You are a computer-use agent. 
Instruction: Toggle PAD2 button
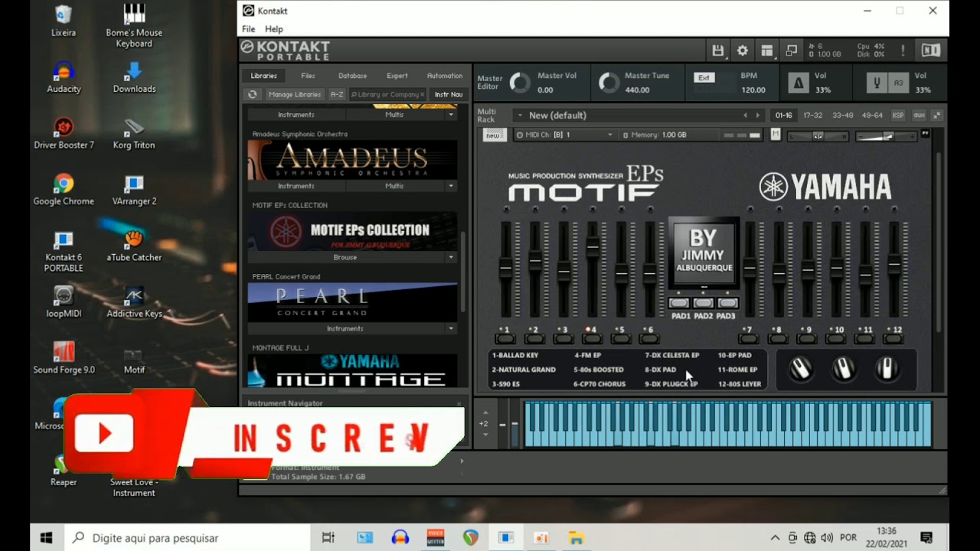[x=704, y=304]
